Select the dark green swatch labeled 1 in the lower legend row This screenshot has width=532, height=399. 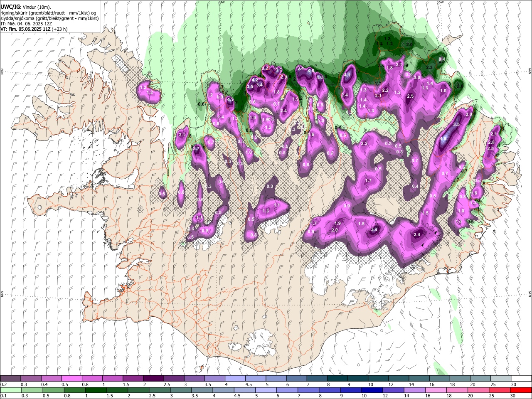tap(96, 390)
